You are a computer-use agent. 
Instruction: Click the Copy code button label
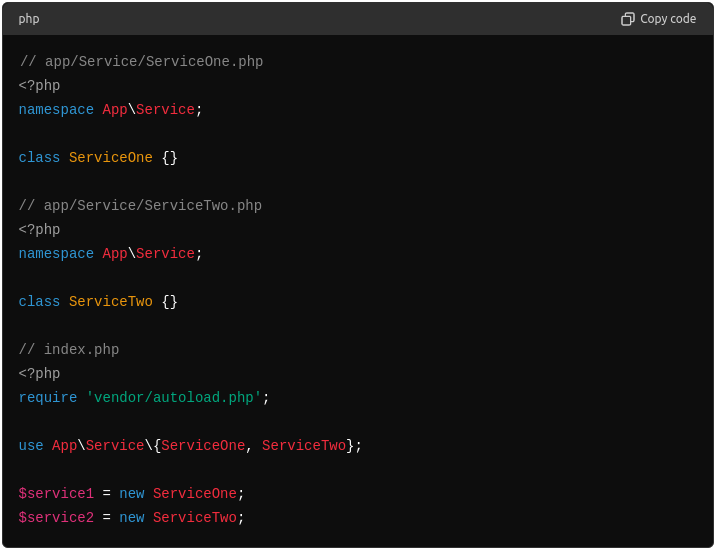(668, 19)
